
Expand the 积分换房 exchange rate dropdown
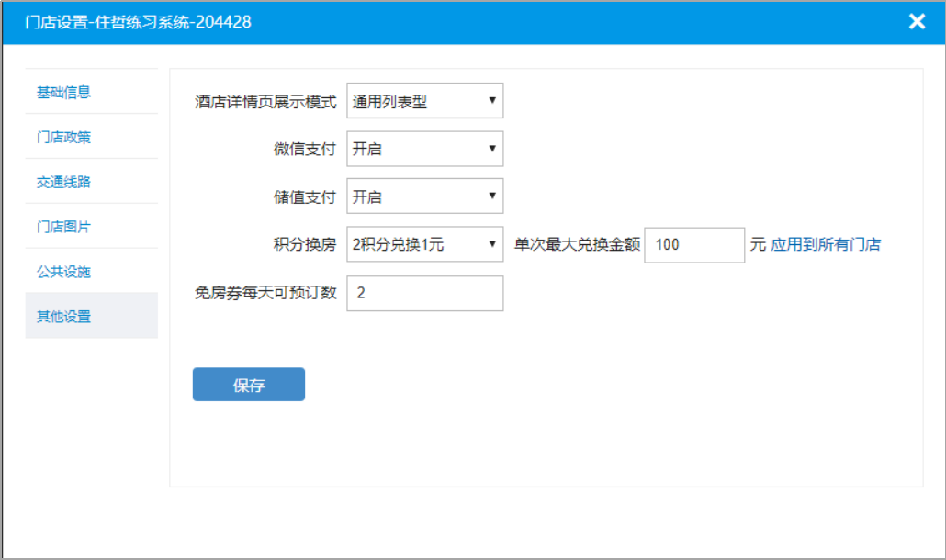coord(424,244)
